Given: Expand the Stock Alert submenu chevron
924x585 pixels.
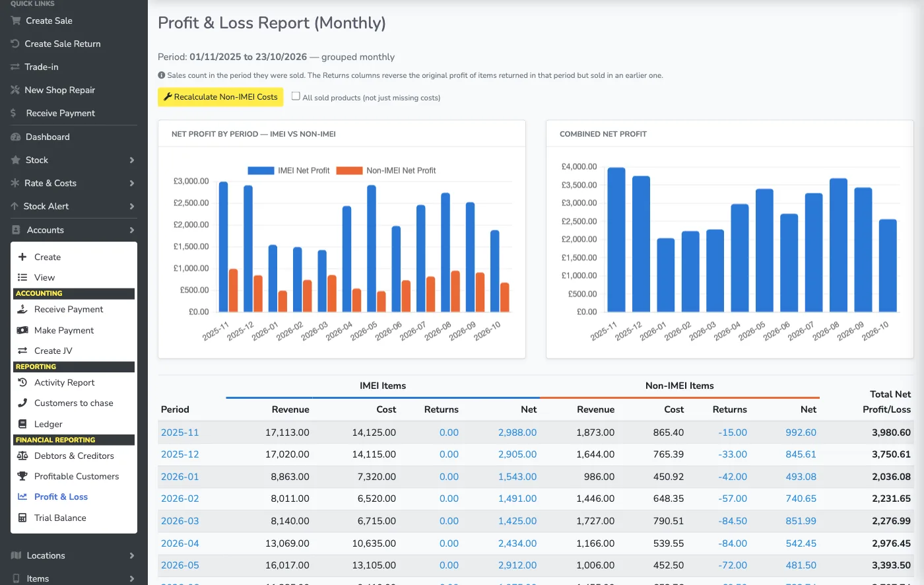Looking at the screenshot, I should (x=132, y=206).
